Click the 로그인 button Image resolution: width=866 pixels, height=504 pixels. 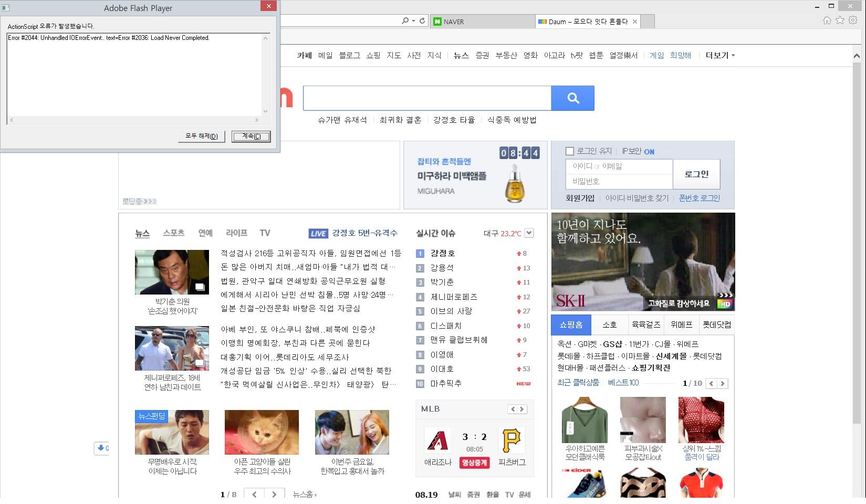click(x=696, y=174)
